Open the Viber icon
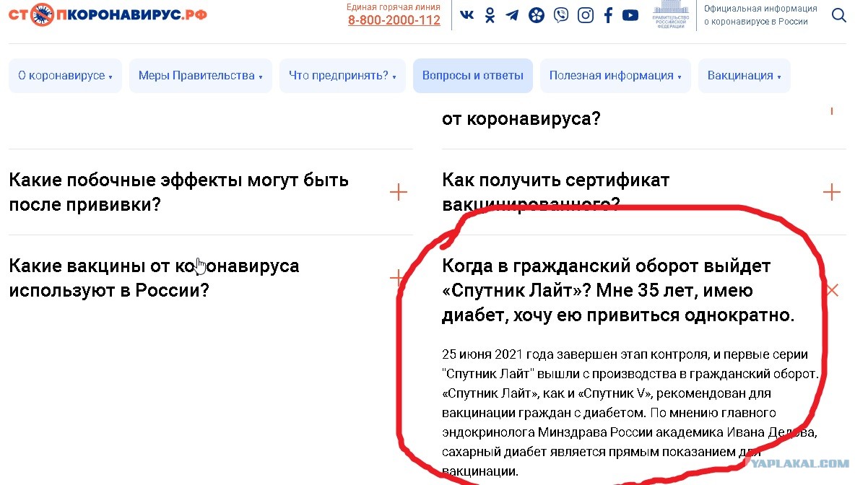868x485 pixels. point(561,14)
